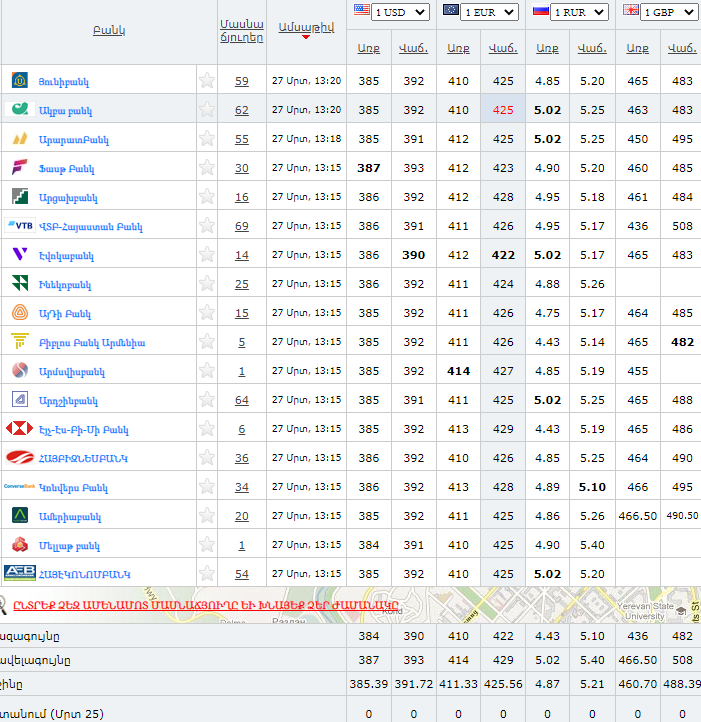Open the Բիբլոս Բանկ Արմենիա link
This screenshot has height=722, width=701.
[x=92, y=343]
